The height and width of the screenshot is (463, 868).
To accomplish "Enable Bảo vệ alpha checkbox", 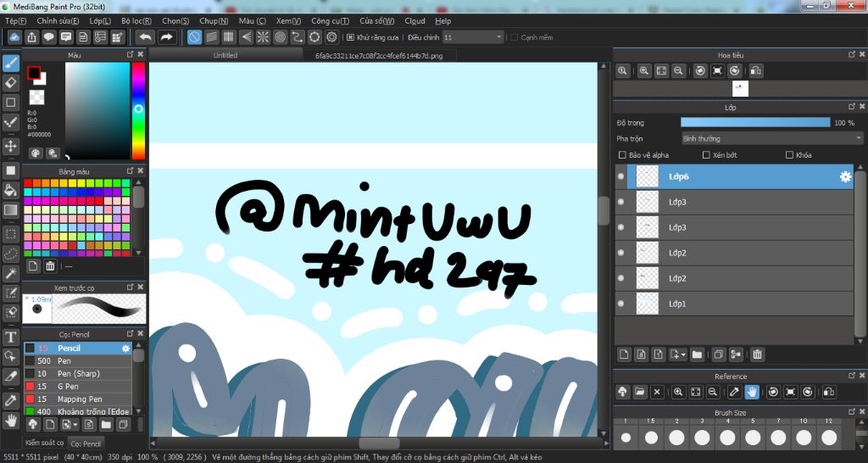I will (622, 155).
